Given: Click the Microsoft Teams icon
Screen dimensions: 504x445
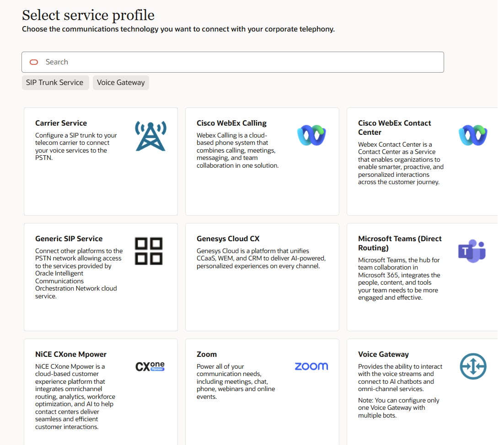Looking at the screenshot, I should 472,251.
